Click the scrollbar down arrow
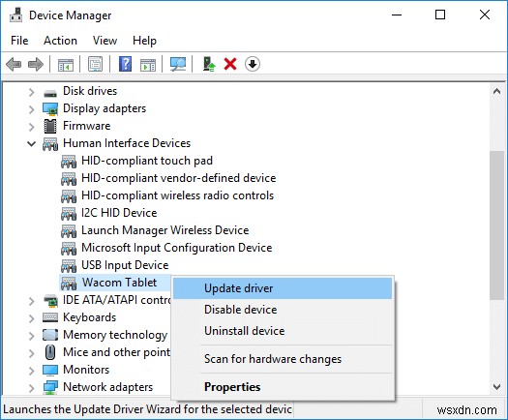The image size is (508, 420). (x=496, y=386)
